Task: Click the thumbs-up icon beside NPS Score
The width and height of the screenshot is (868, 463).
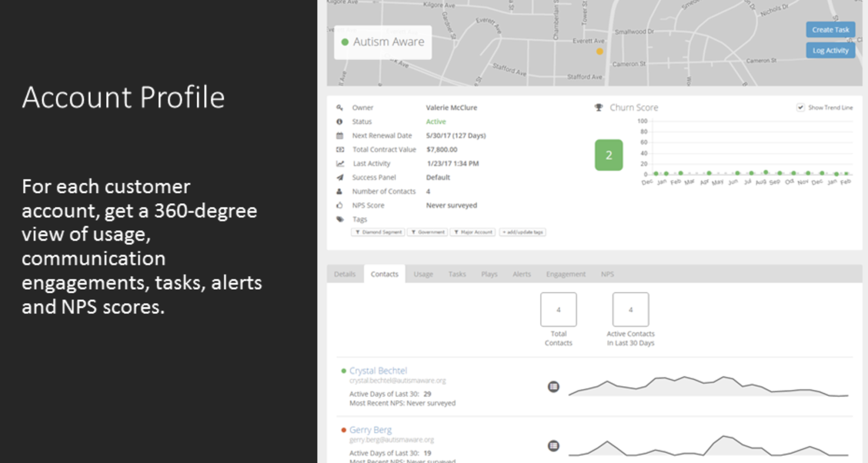Action: (x=340, y=205)
